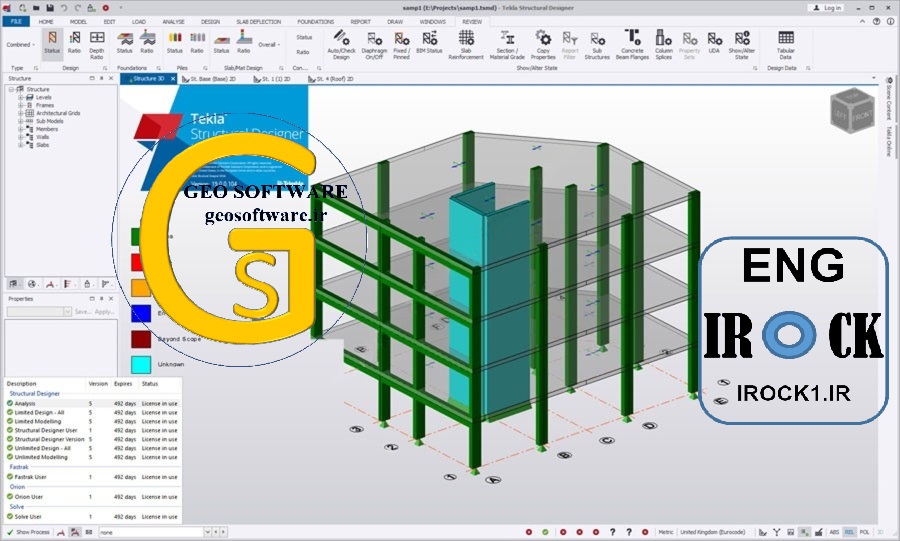Toggle REL coordinate mode

pos(849,532)
